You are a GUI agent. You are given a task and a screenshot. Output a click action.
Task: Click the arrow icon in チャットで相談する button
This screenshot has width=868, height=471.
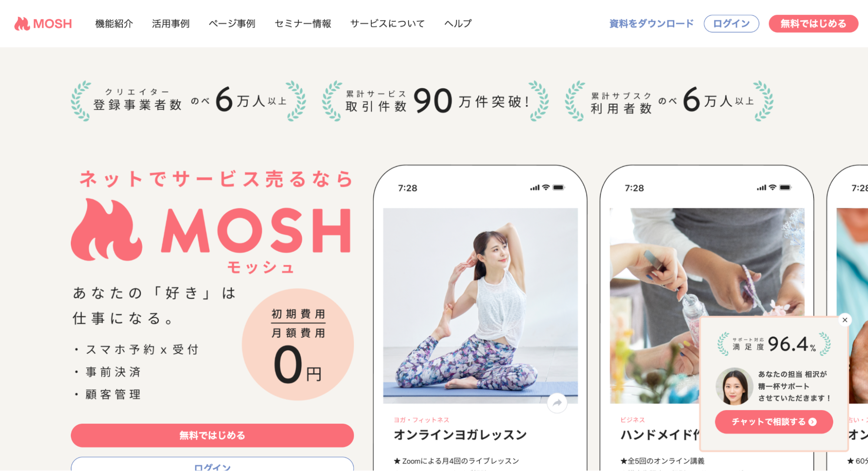coord(812,422)
